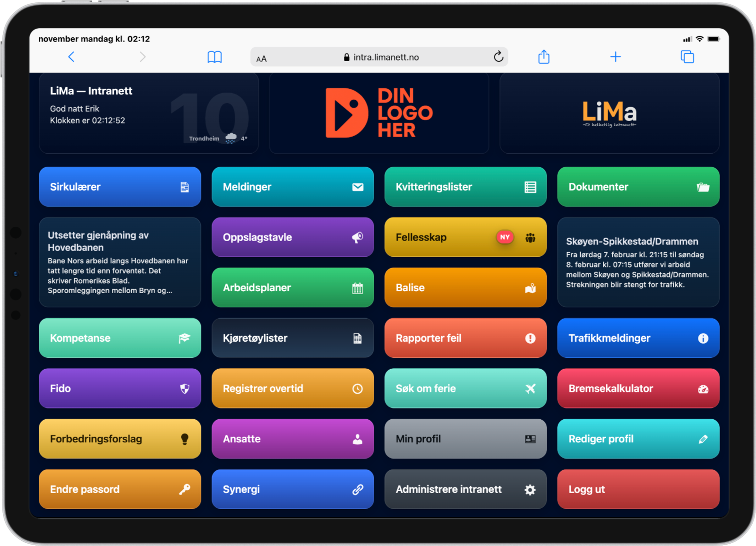Image resolution: width=756 pixels, height=546 pixels.
Task: Open Administrere intranett gear icon
Action: pos(530,490)
